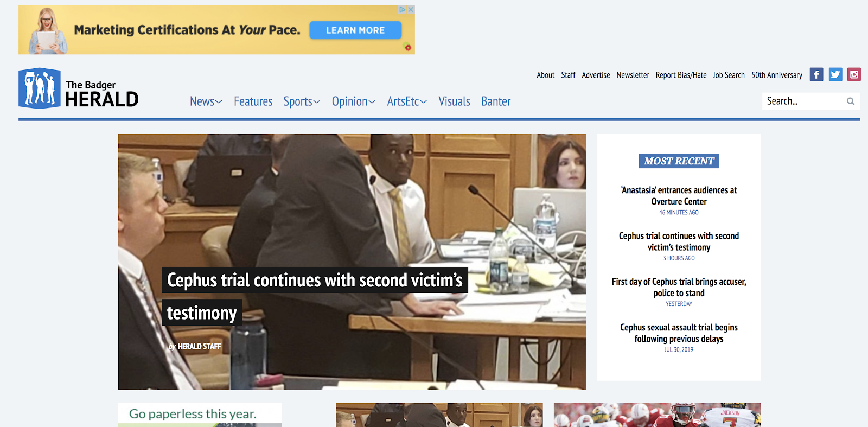Read 'Anastasia' entrances audiences at Overture Center
868x427 pixels.
pos(679,196)
